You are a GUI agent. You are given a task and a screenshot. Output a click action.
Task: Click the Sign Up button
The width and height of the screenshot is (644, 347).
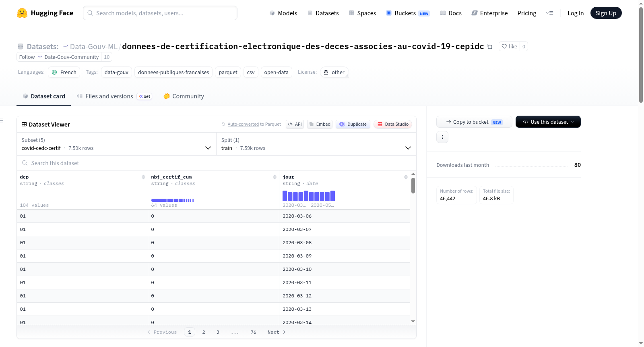[606, 13]
